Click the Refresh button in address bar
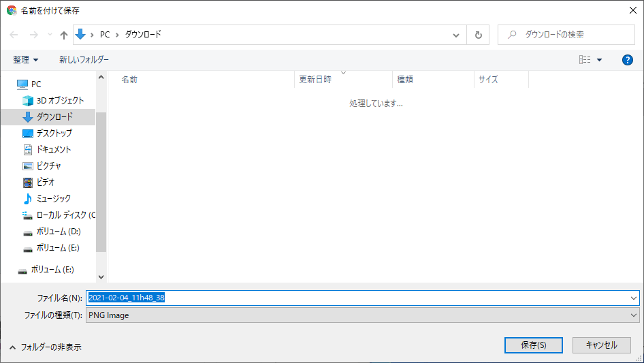This screenshot has height=363, width=644. click(x=479, y=35)
